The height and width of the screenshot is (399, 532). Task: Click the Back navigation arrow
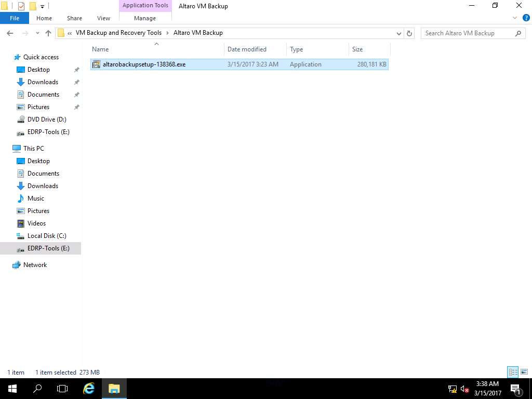(10, 33)
